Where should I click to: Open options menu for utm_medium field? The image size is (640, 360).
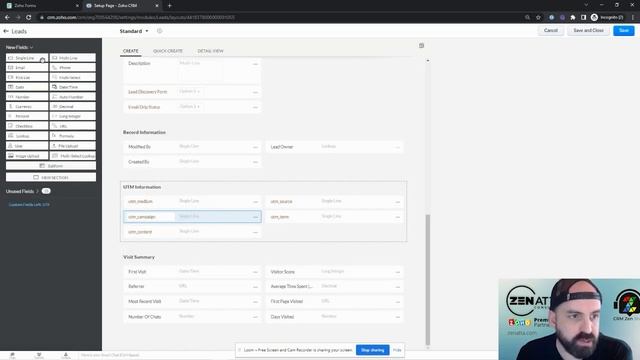click(255, 202)
